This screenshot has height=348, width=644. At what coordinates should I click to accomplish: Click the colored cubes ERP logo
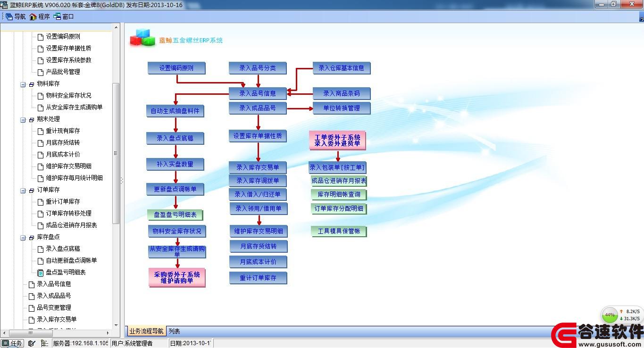pos(142,38)
